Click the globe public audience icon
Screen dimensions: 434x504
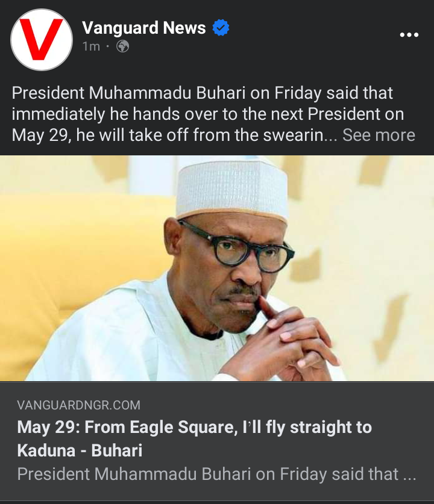pos(122,46)
